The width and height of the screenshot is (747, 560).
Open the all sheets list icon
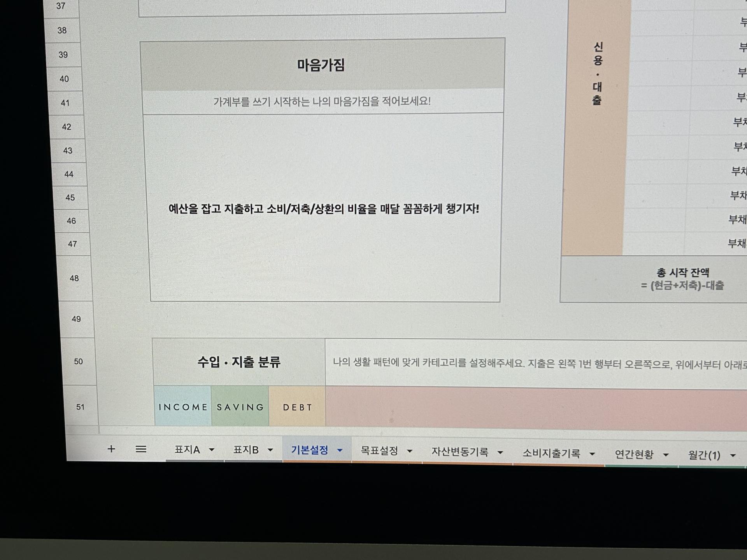pyautogui.click(x=141, y=449)
